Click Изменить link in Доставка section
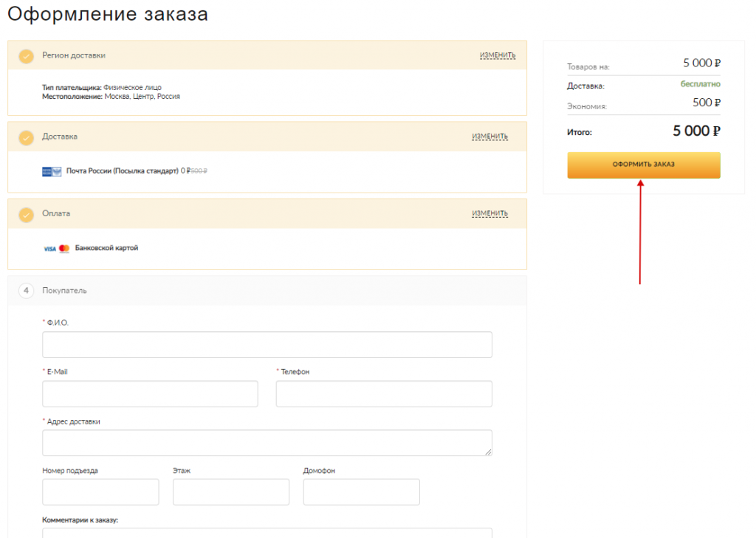This screenshot has width=756, height=538. (x=489, y=137)
